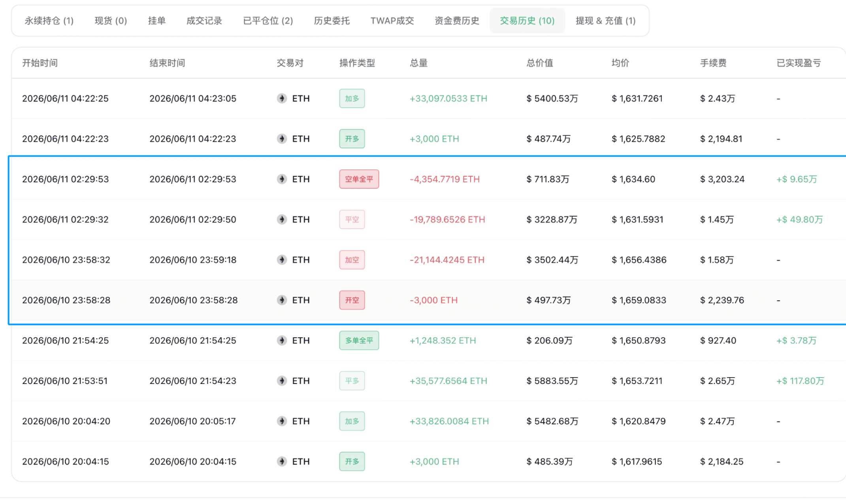Click the +33,097.0533 ETH amount

448,98
